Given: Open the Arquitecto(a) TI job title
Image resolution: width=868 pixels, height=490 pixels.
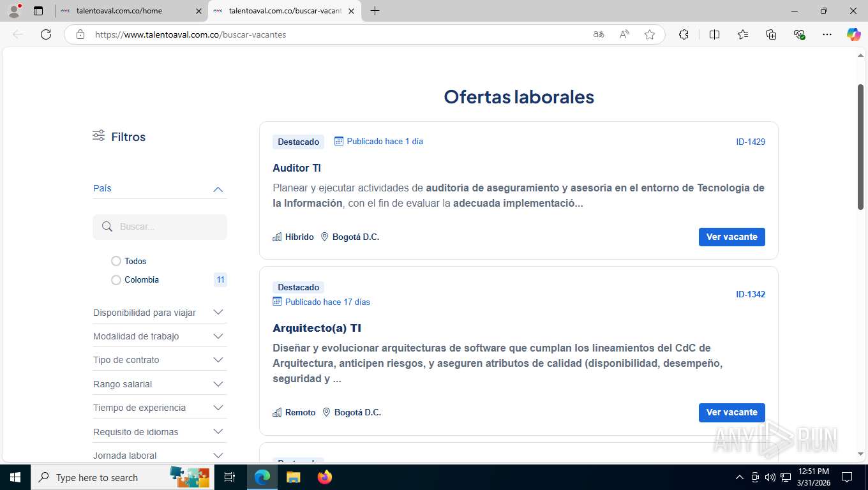Looking at the screenshot, I should pyautogui.click(x=317, y=328).
